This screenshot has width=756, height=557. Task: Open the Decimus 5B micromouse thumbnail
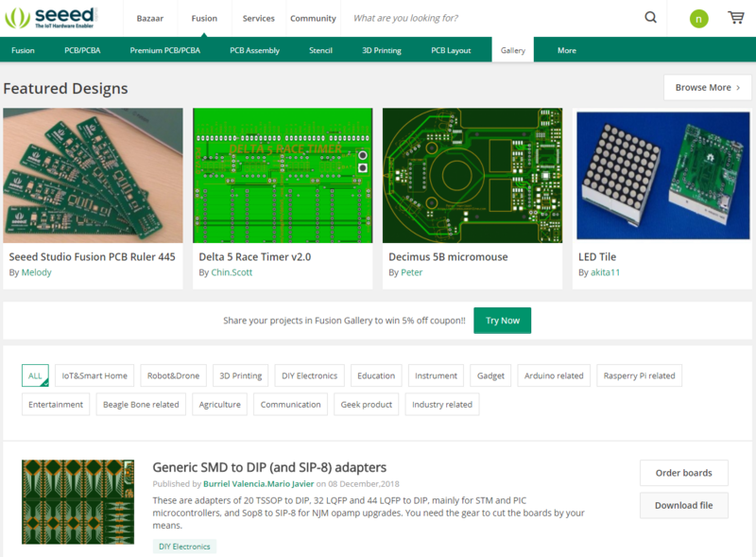tap(472, 175)
